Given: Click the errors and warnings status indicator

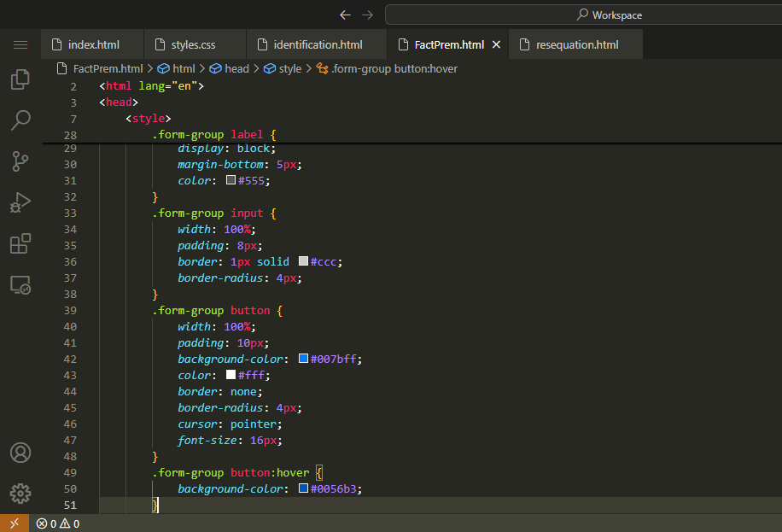Looking at the screenshot, I should pyautogui.click(x=58, y=523).
